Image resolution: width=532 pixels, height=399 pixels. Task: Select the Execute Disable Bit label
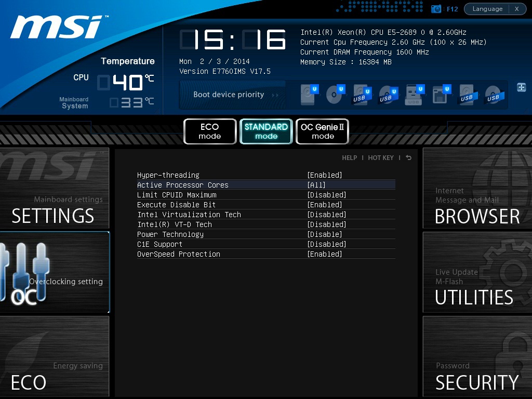(x=176, y=205)
